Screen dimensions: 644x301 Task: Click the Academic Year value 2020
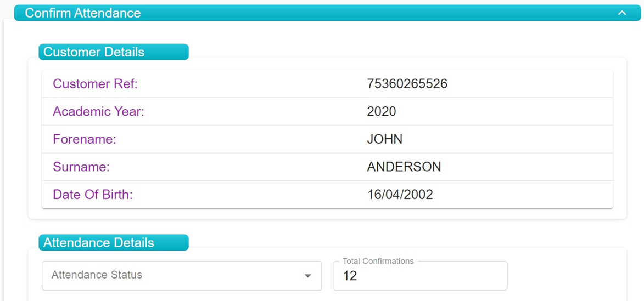[x=382, y=111]
